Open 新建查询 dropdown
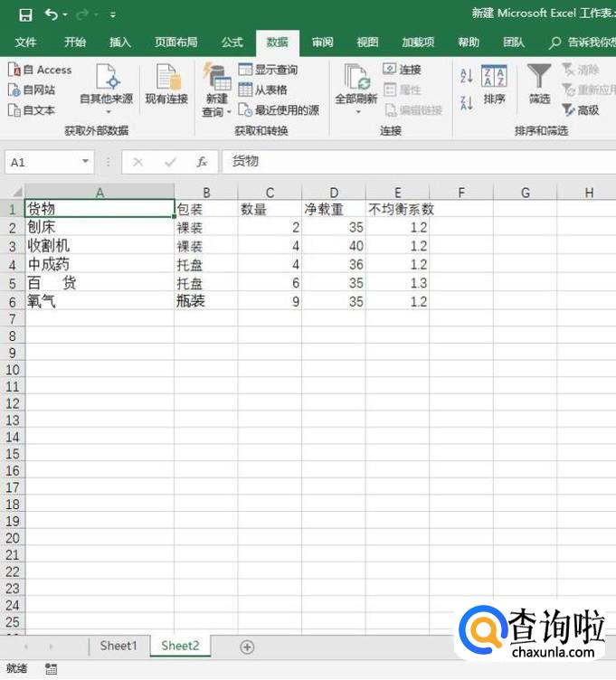The width and height of the screenshot is (616, 680). [216, 90]
